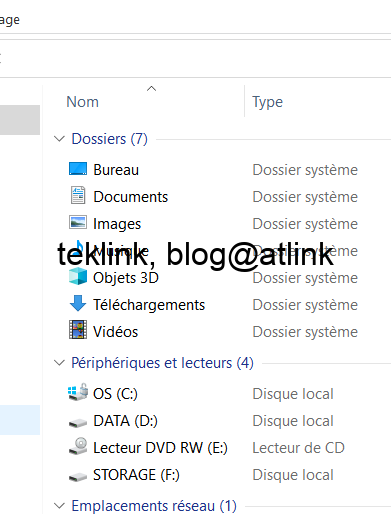Viewport: 391px width, 514px height.
Task: Open the STORAGE (F:) drive icon
Action: (x=78, y=477)
